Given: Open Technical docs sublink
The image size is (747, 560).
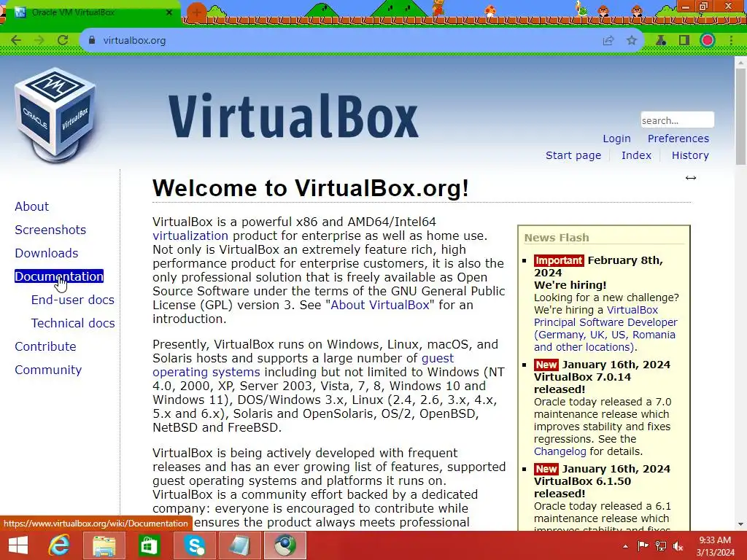Looking at the screenshot, I should (73, 323).
